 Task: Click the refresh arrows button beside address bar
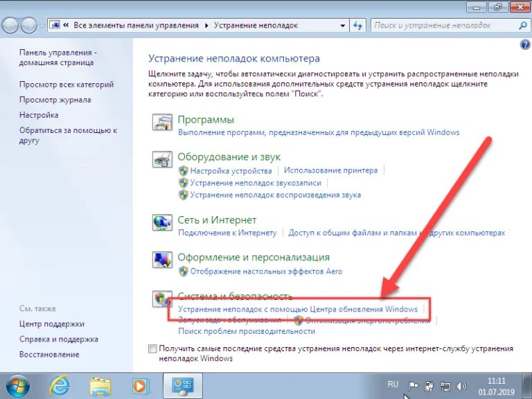[x=357, y=26]
